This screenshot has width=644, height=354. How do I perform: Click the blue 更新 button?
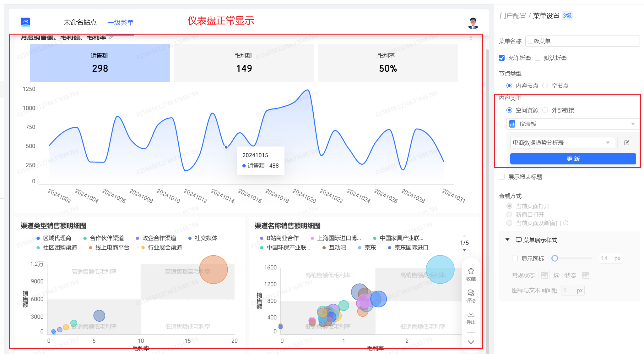tap(573, 159)
